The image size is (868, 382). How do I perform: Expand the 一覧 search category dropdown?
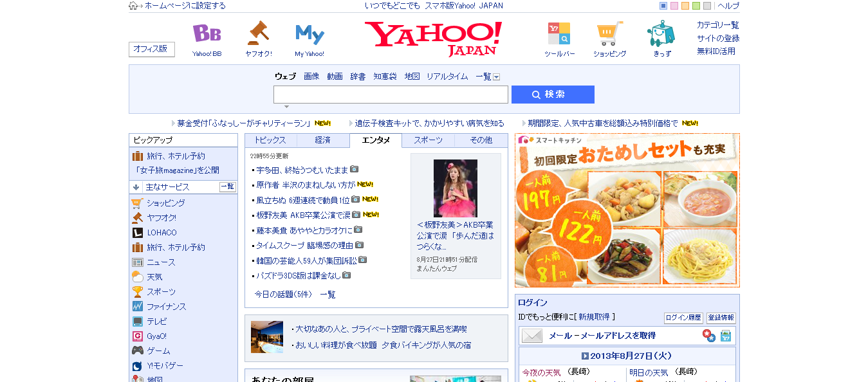(496, 77)
